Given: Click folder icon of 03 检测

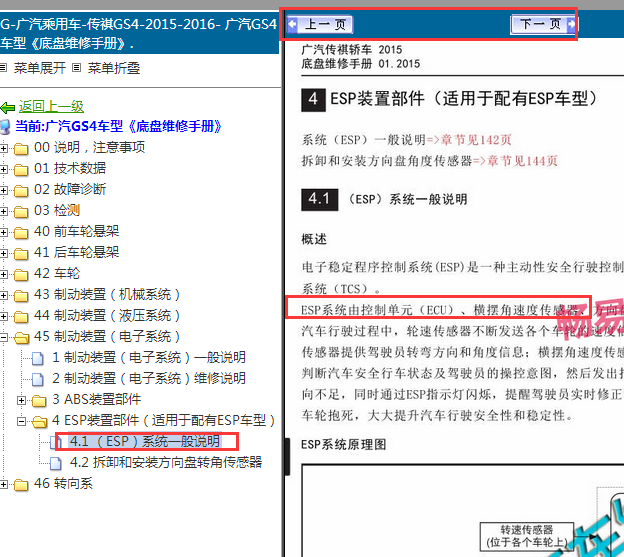Looking at the screenshot, I should (21, 212).
